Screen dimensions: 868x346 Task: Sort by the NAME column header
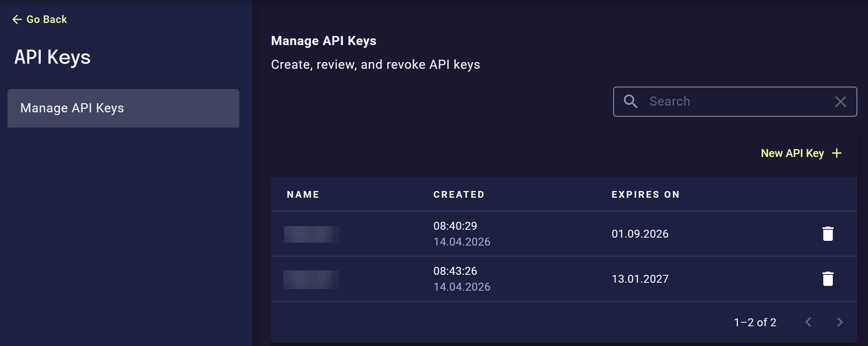pos(303,195)
